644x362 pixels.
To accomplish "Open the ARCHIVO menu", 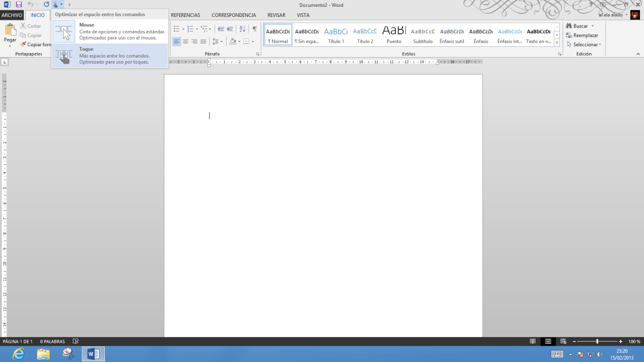I will pyautogui.click(x=11, y=15).
